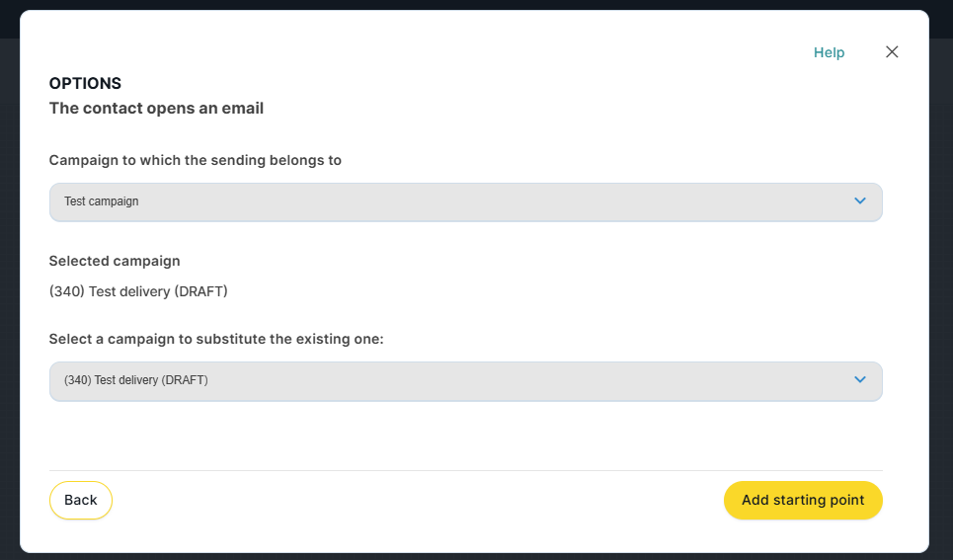
Task: Click the Back button
Action: [x=81, y=500]
